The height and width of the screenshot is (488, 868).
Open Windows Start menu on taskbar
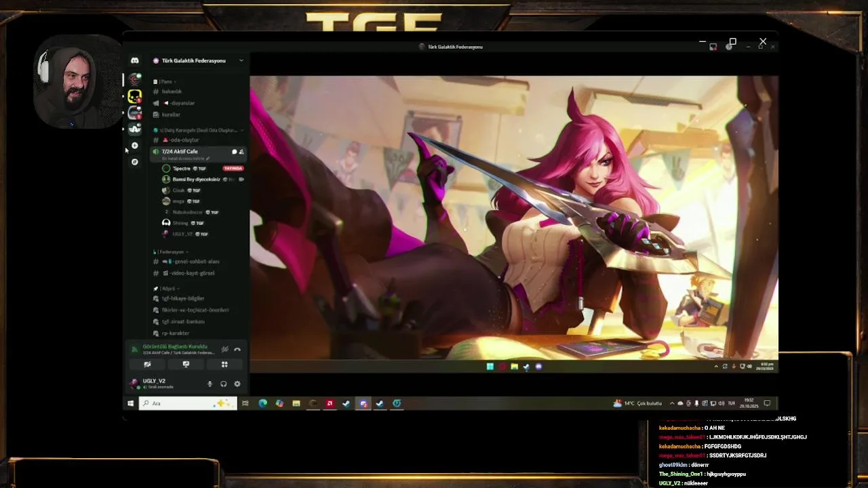130,403
